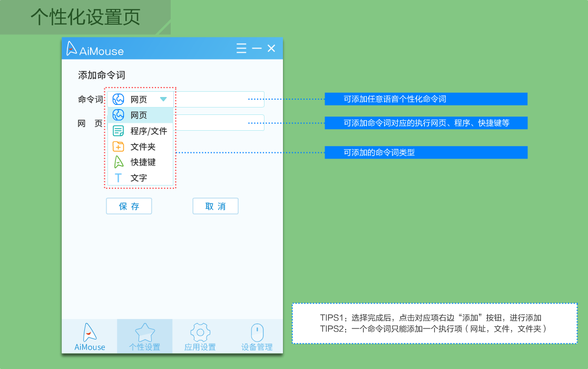Click the 个性化设置页 page title

tap(85, 17)
